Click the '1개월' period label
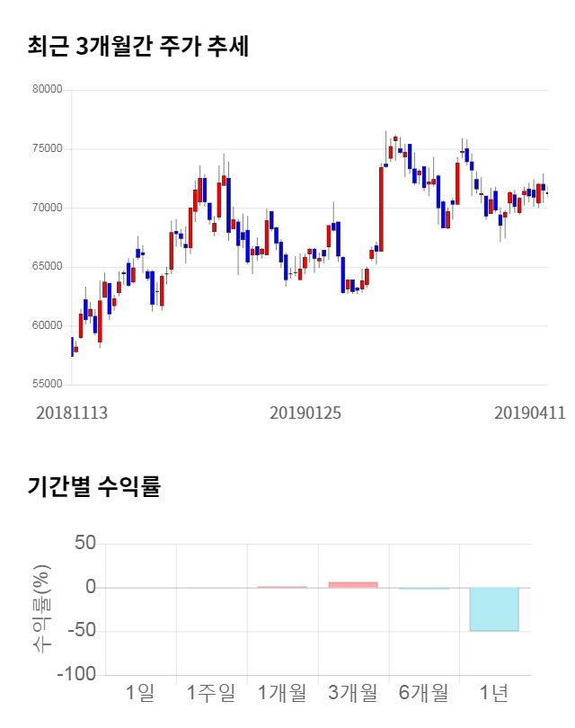Image resolution: width=575 pixels, height=728 pixels. click(282, 693)
